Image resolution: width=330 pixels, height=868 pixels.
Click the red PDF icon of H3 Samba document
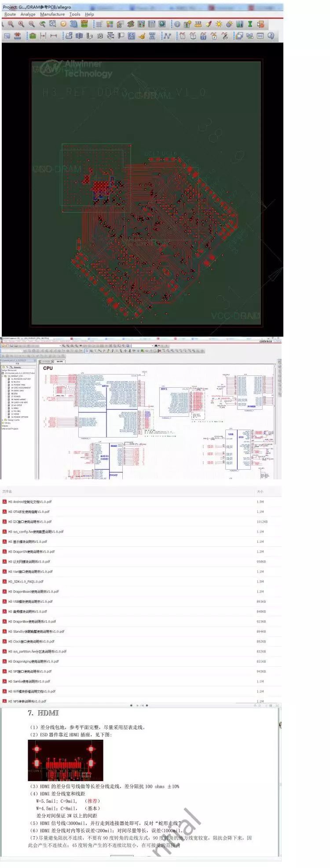tap(4, 681)
